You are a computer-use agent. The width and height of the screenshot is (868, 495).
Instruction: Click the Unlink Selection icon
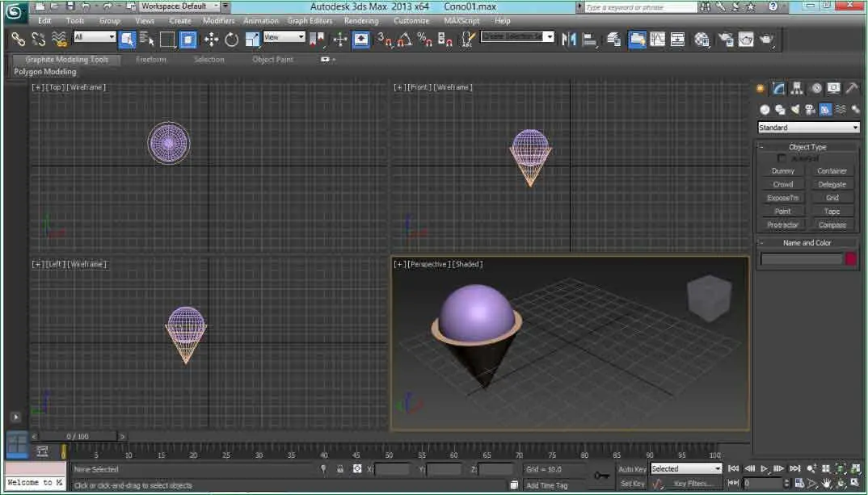tap(38, 40)
